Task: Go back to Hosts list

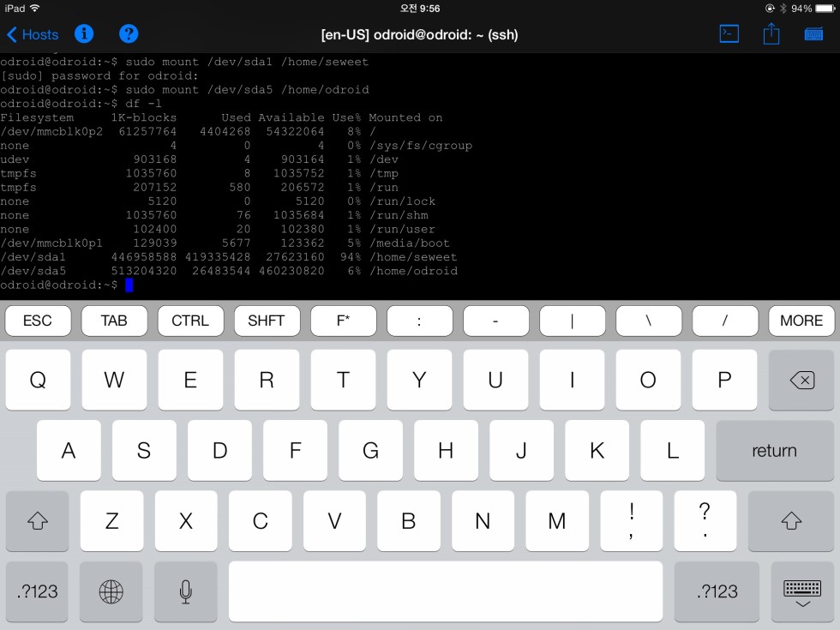Action: click(x=33, y=34)
